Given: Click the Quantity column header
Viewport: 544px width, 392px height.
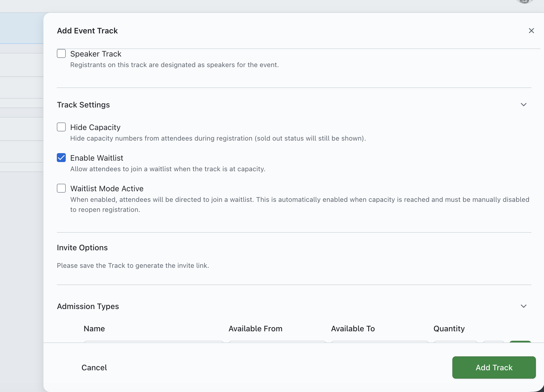Looking at the screenshot, I should (449, 329).
